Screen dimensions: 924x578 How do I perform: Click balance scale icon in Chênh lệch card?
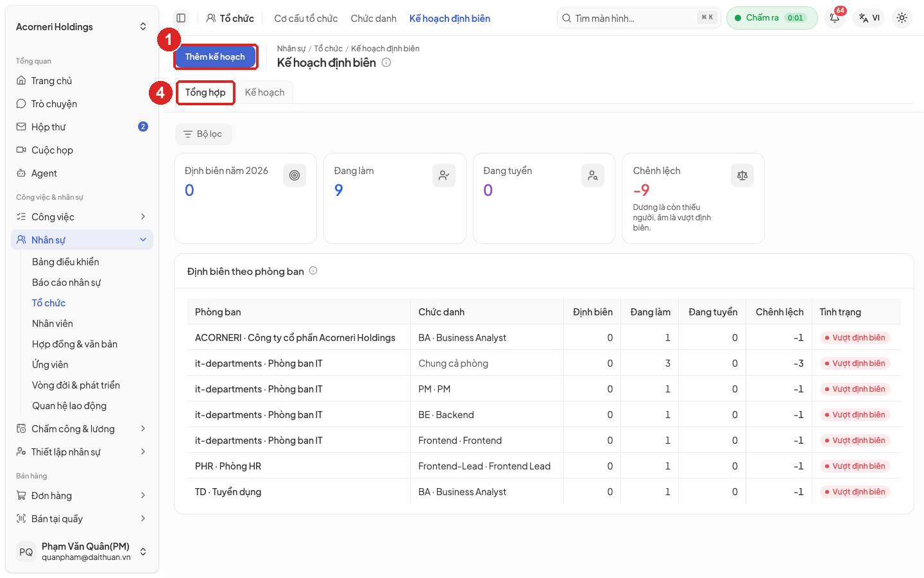742,175
